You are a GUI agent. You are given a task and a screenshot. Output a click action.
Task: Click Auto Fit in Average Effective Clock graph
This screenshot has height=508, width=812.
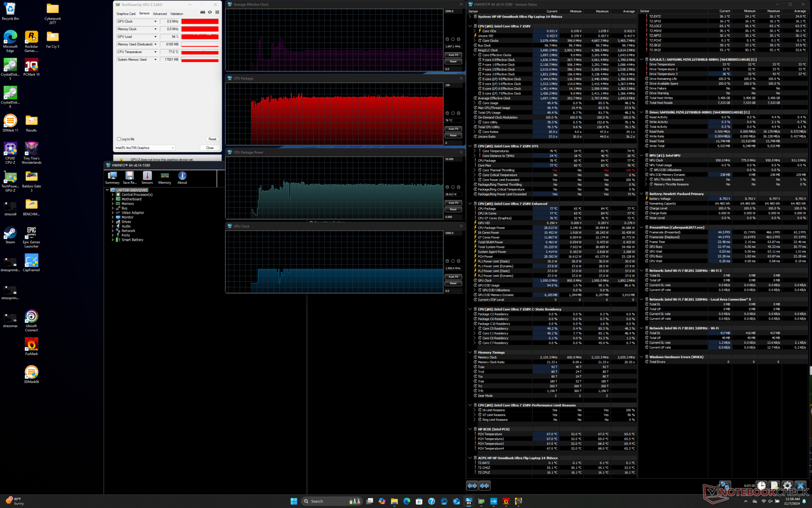tap(453, 55)
